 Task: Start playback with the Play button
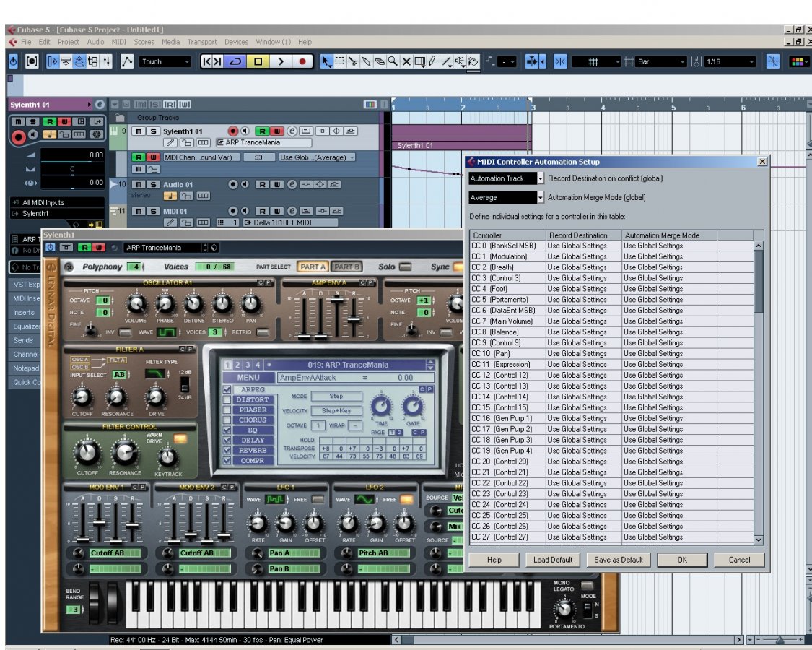coord(280,61)
